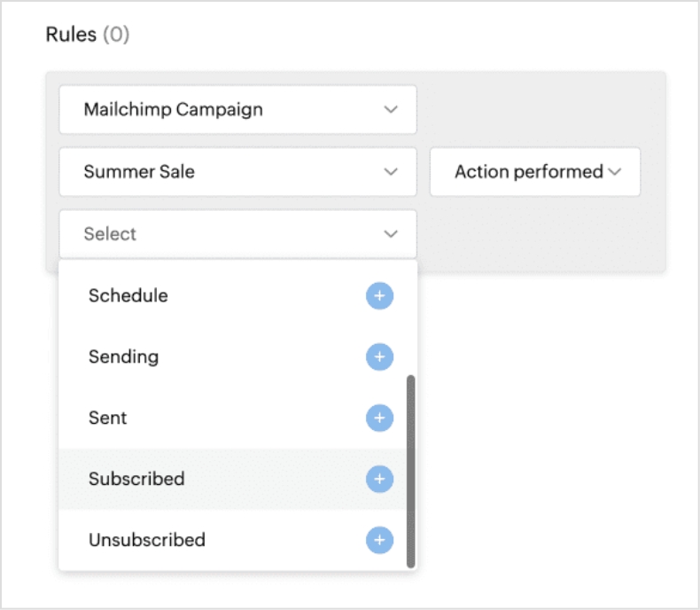Select the Sending option
The width and height of the screenshot is (700, 610).
pos(123,357)
